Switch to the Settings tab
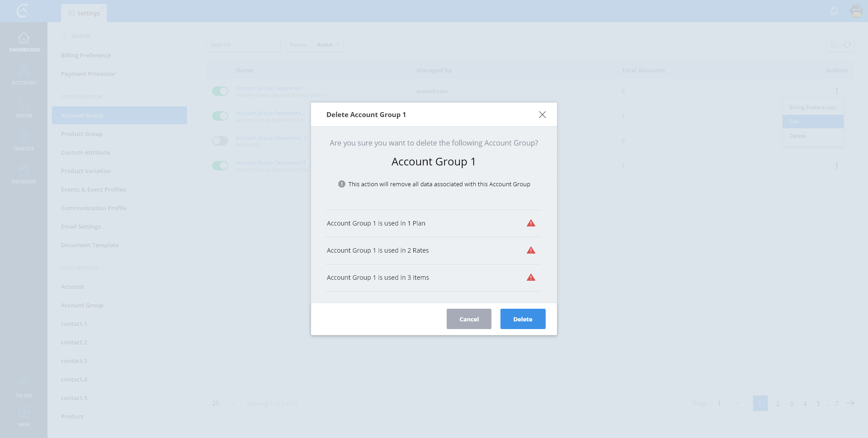This screenshot has height=438, width=868. pos(84,13)
